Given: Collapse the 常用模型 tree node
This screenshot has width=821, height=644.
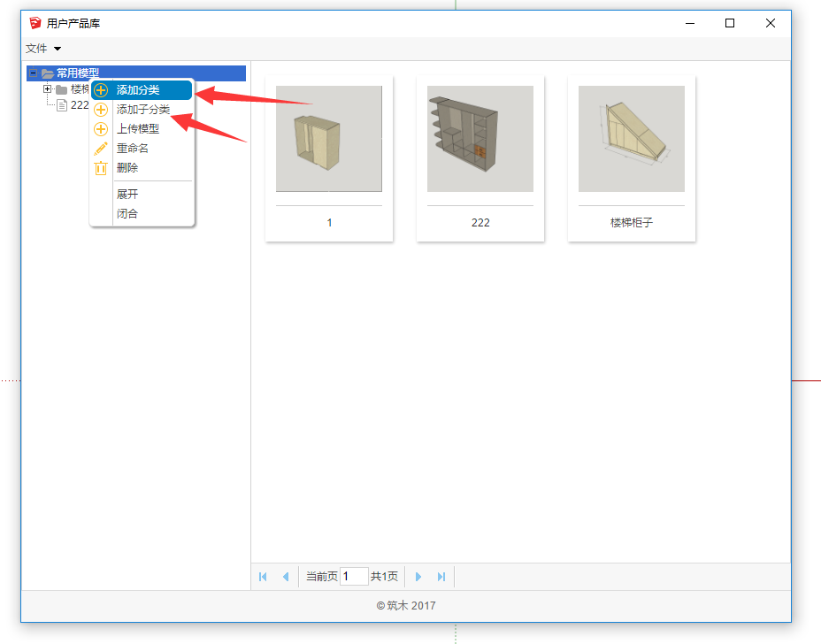Looking at the screenshot, I should (x=34, y=73).
